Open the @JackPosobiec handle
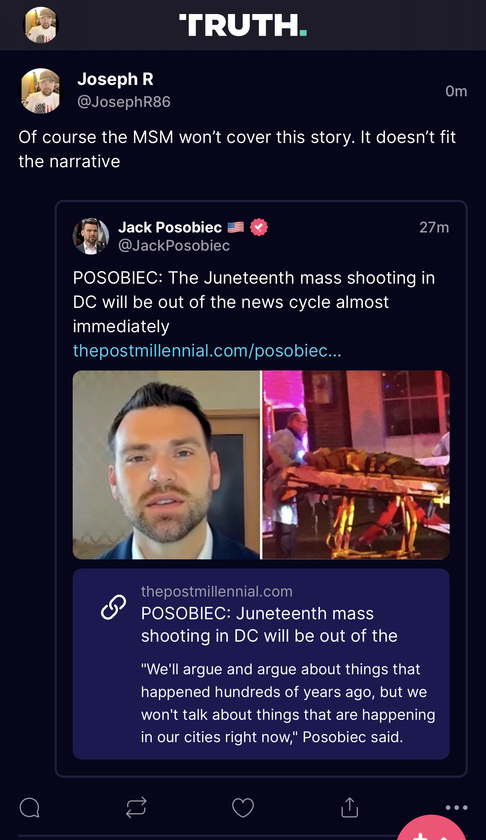 (x=174, y=245)
